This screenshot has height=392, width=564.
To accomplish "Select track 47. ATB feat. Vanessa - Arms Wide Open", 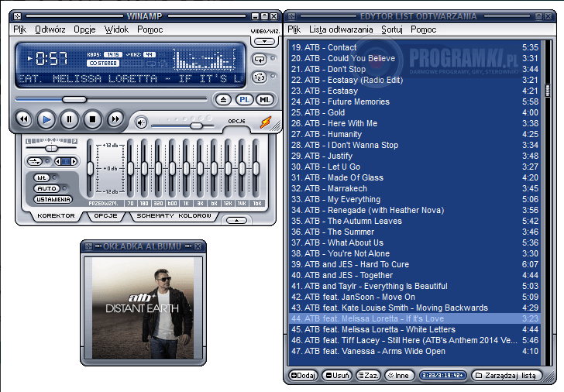I will point(414,351).
